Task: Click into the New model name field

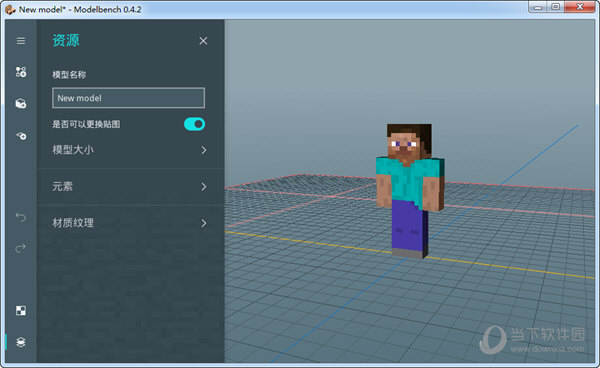Action: [129, 98]
